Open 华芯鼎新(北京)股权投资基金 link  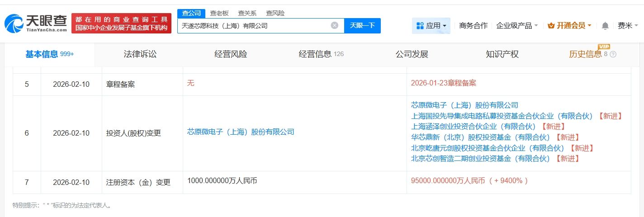point(480,137)
